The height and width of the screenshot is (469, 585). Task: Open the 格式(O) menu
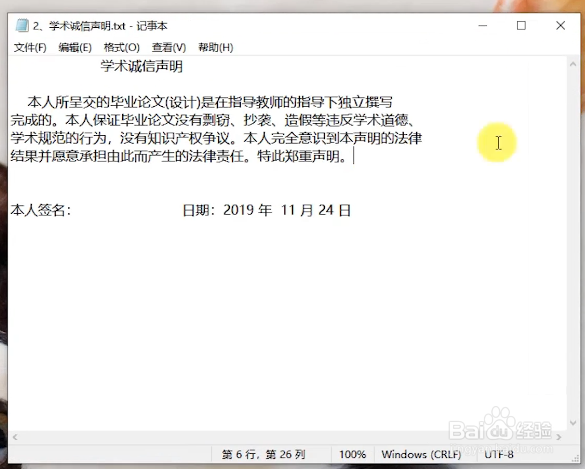coord(122,47)
